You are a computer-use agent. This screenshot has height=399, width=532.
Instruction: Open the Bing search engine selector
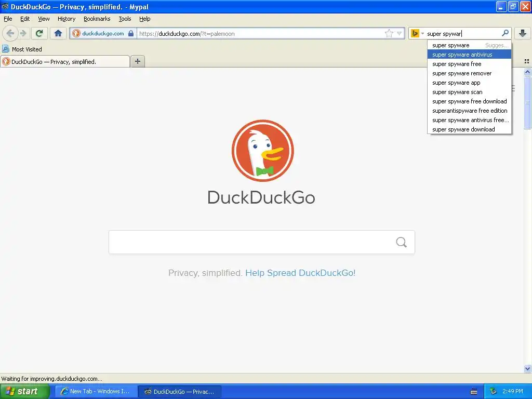[417, 33]
